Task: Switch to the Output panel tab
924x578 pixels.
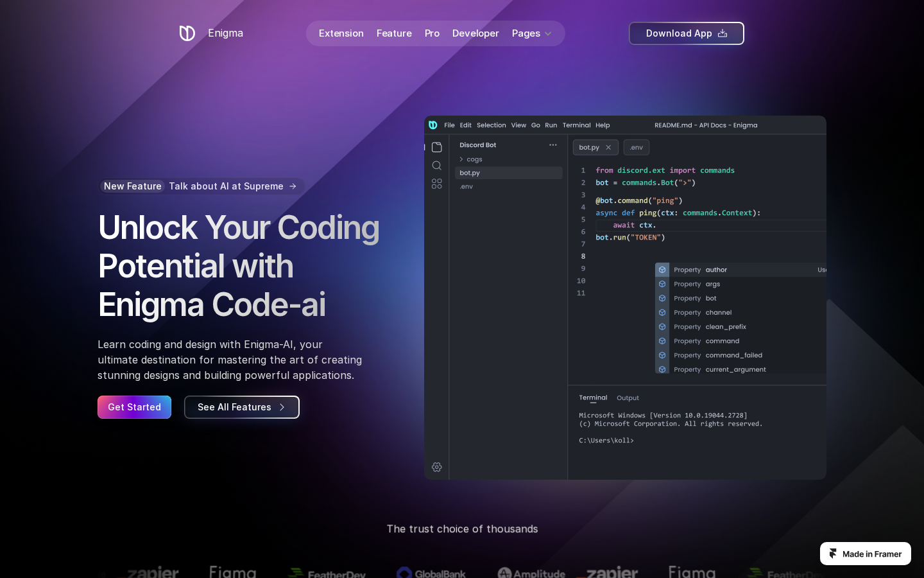Action: (x=628, y=398)
